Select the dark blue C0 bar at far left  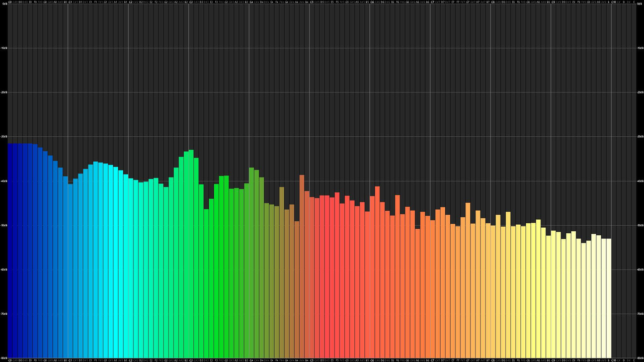[10, 251]
